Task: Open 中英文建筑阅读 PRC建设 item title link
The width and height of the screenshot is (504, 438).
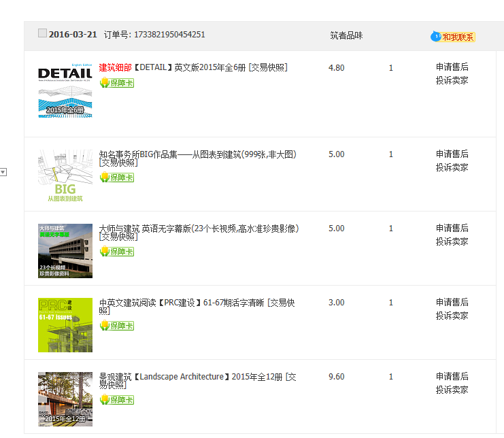Action: (182, 303)
